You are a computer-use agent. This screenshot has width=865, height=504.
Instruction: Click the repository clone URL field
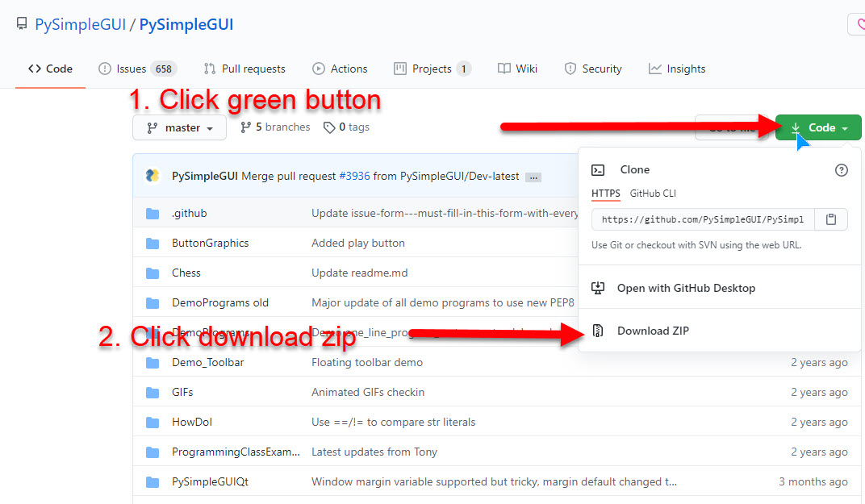coord(703,219)
